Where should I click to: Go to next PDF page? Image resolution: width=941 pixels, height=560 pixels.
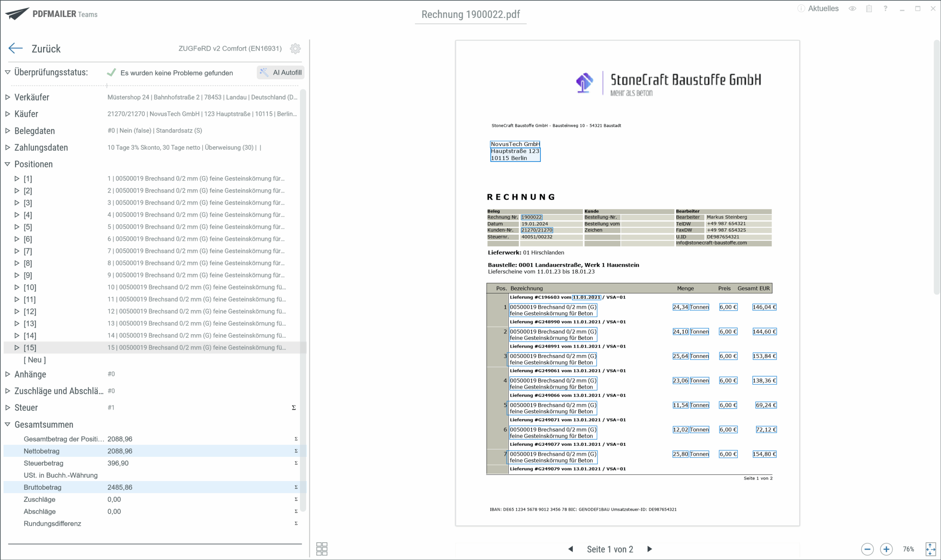click(x=650, y=549)
